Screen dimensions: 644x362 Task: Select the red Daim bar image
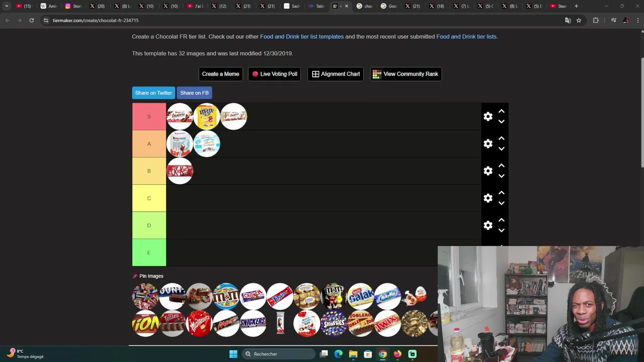coord(280,296)
